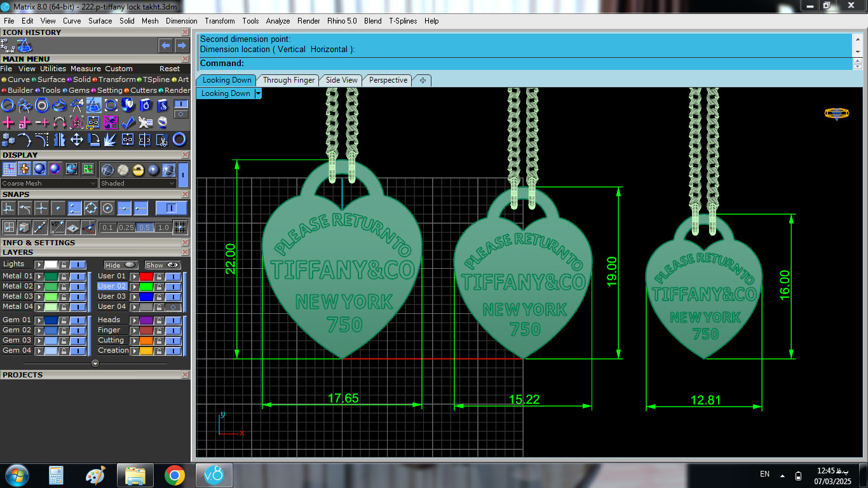Click the ring viewport widget in the viewport corner
The width and height of the screenshot is (868, 488).
(x=837, y=114)
